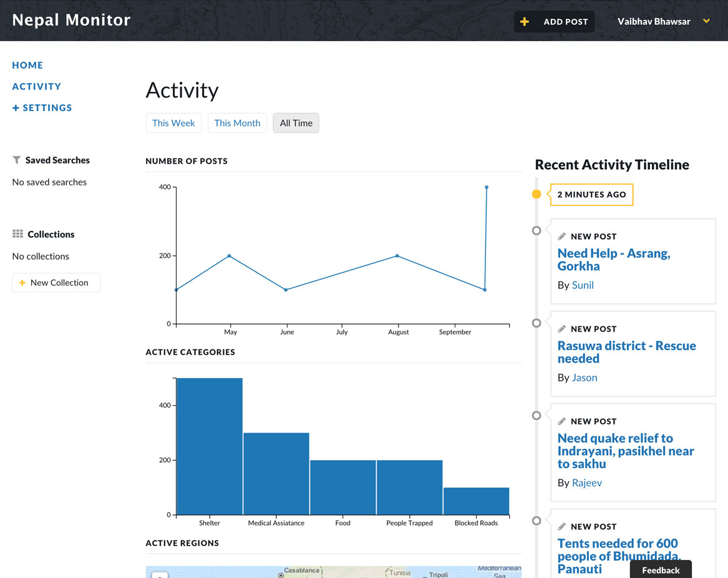The width and height of the screenshot is (728, 578).
Task: Open Activity in the sidebar navigation
Action: click(37, 86)
